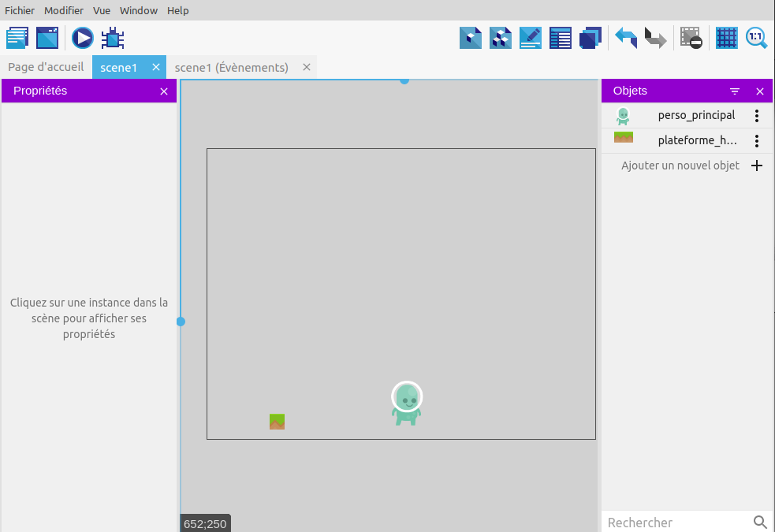
Task: Open the three-dot menu for the plateforme object
Action: 757,141
